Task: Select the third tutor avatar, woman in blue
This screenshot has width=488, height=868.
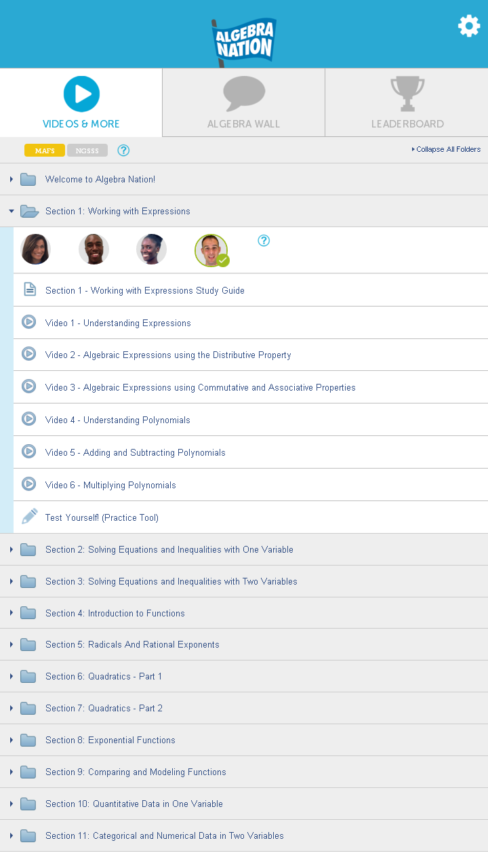Action: (151, 249)
